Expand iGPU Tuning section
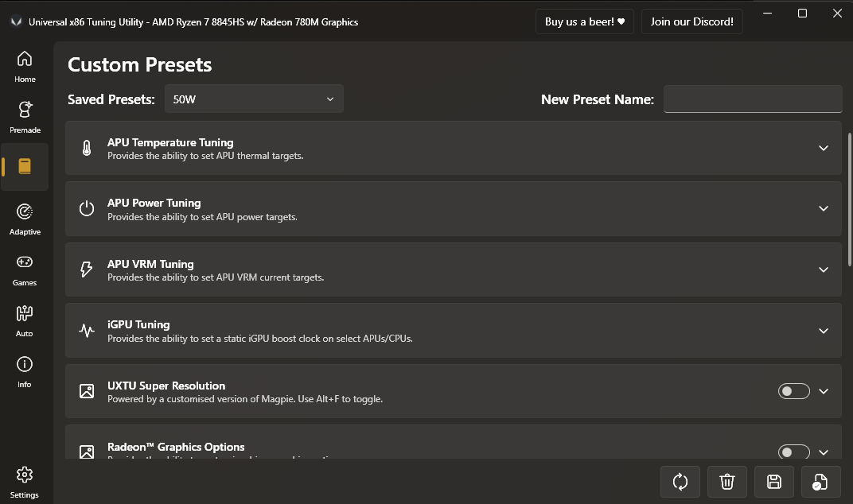This screenshot has width=853, height=504. [x=823, y=331]
